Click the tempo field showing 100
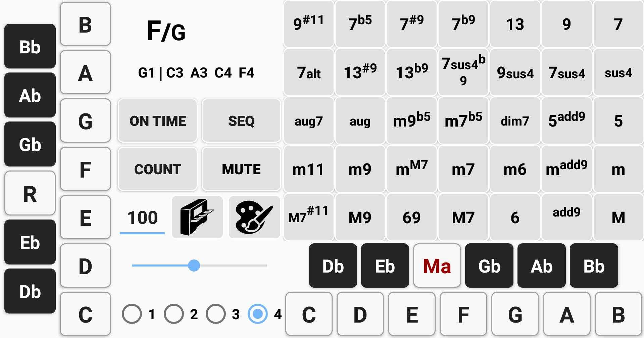The width and height of the screenshot is (644, 338). [x=142, y=217]
